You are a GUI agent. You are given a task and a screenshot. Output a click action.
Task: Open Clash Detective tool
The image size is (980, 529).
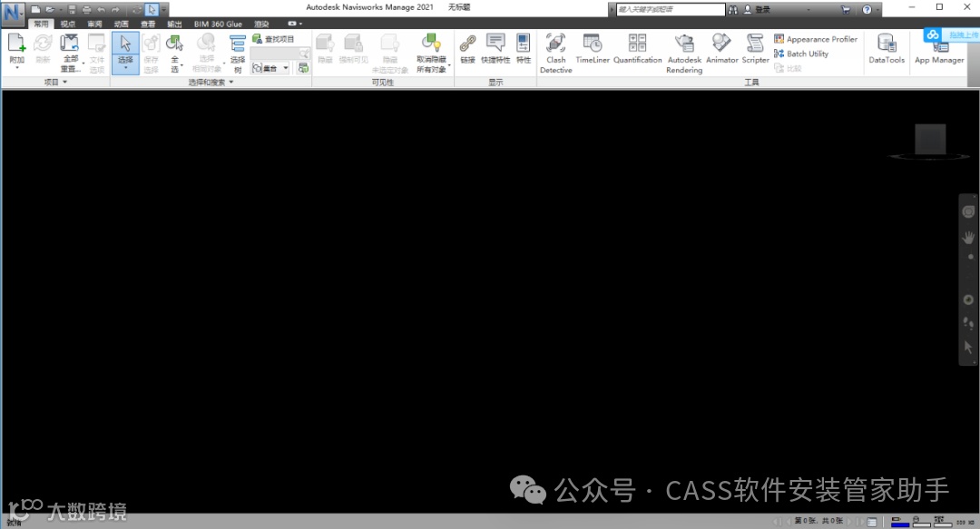point(555,54)
